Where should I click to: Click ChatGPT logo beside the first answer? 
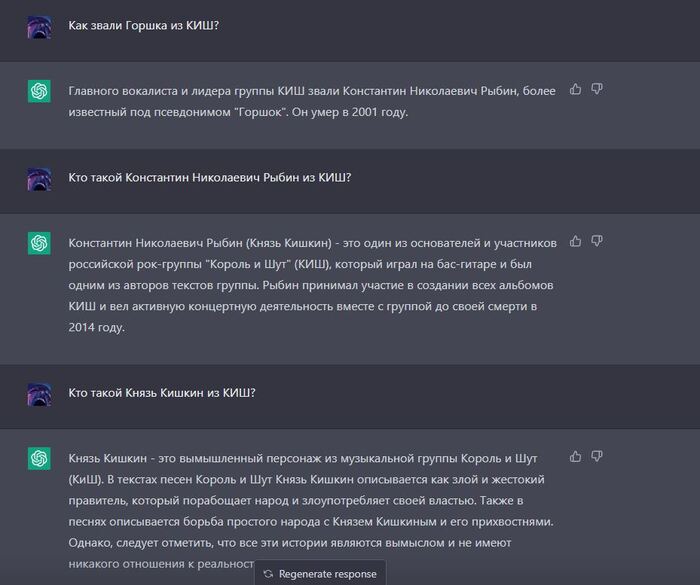39,91
